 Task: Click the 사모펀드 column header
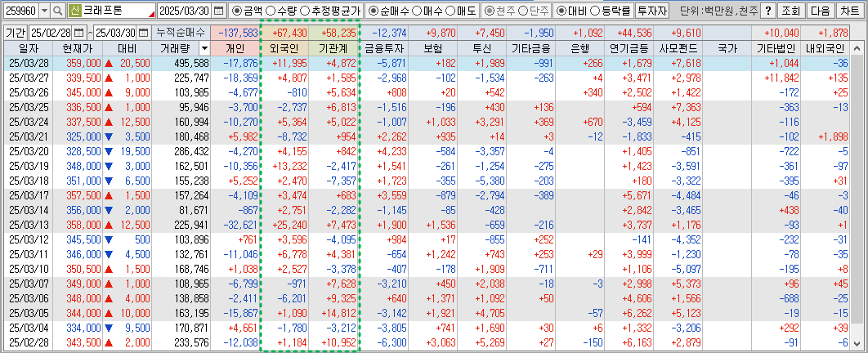tap(678, 49)
